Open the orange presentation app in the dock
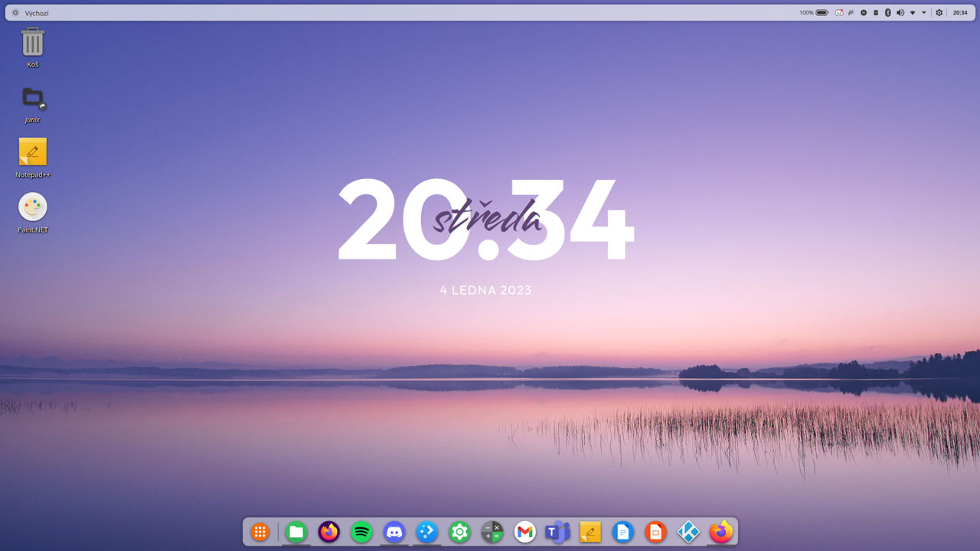The image size is (980, 551). click(x=655, y=532)
